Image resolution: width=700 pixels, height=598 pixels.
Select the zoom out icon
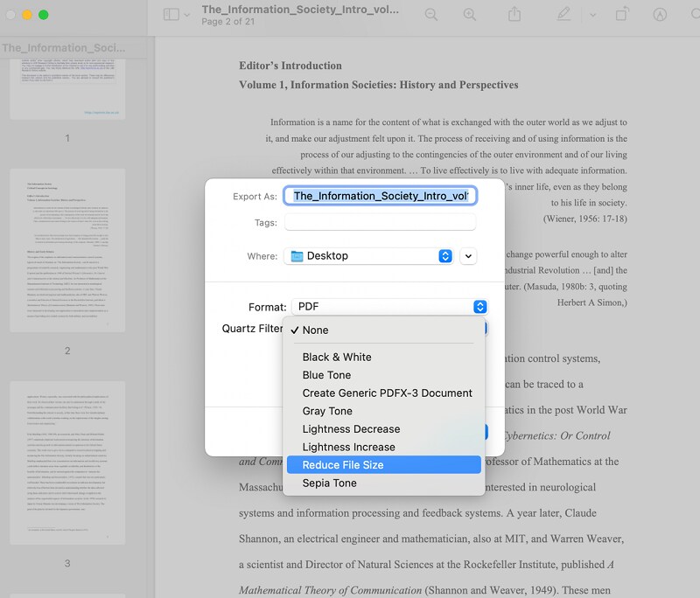(x=432, y=15)
